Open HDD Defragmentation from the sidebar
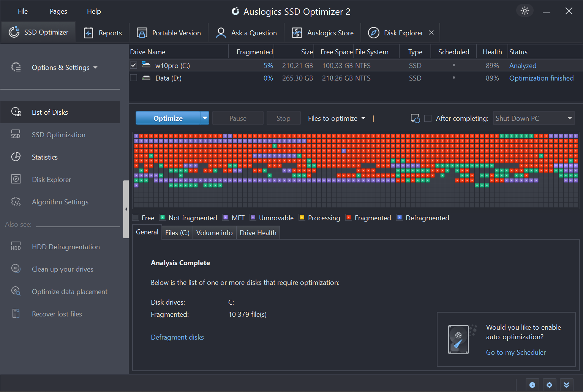 click(x=60, y=247)
